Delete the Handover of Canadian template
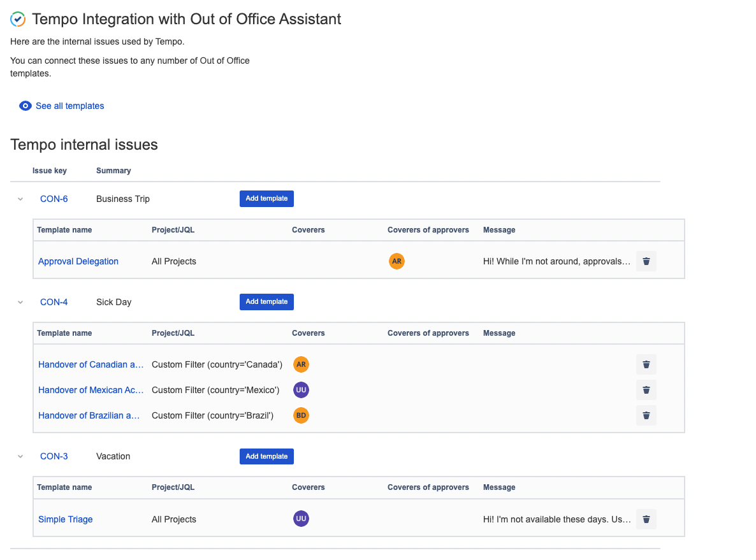The image size is (756, 560). coord(646,364)
